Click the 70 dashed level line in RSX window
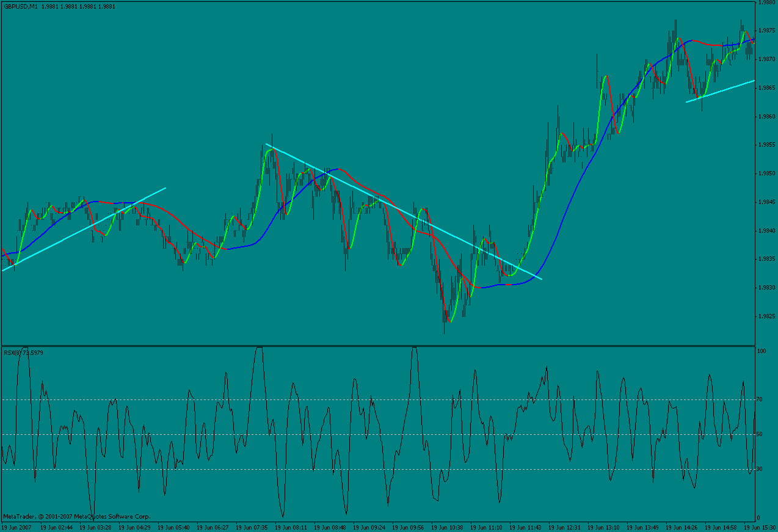The height and width of the screenshot is (532, 778). coord(378,400)
